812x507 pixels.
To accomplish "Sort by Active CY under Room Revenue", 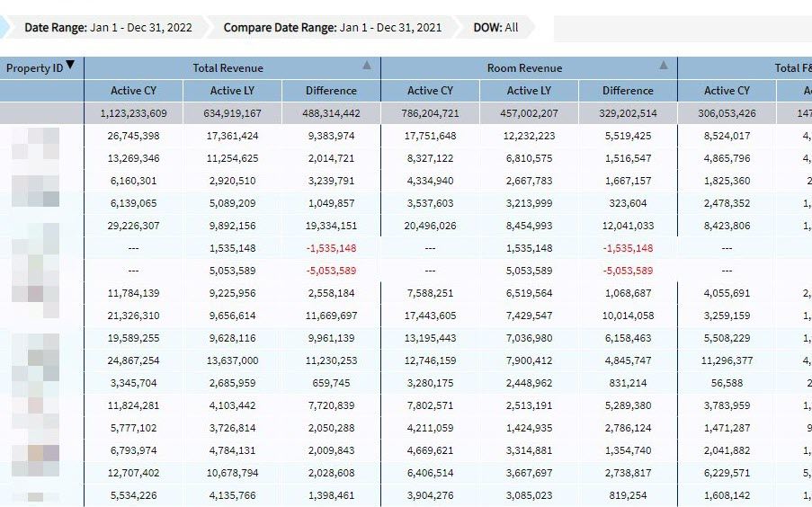I will 430,91.
